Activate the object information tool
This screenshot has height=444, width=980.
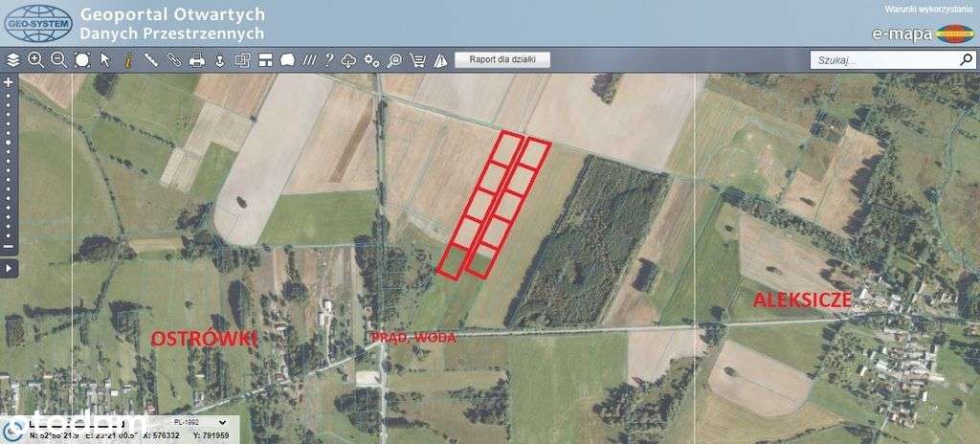coord(127,60)
